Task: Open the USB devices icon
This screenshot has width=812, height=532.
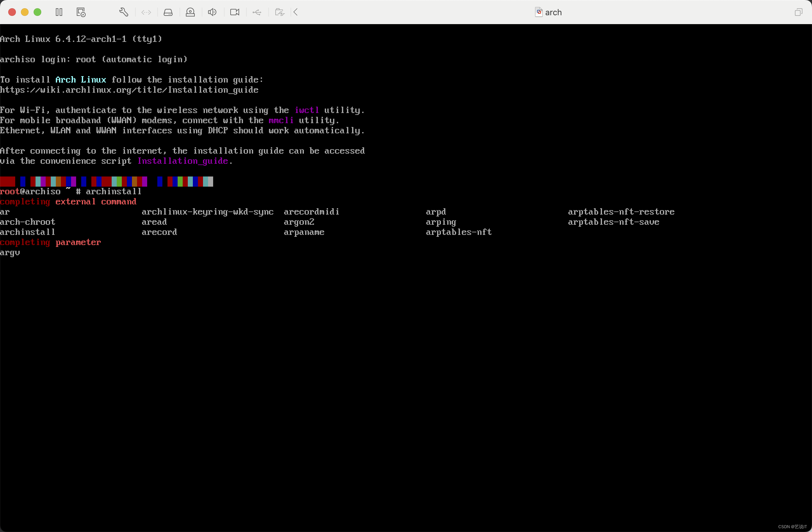Action: coord(257,12)
